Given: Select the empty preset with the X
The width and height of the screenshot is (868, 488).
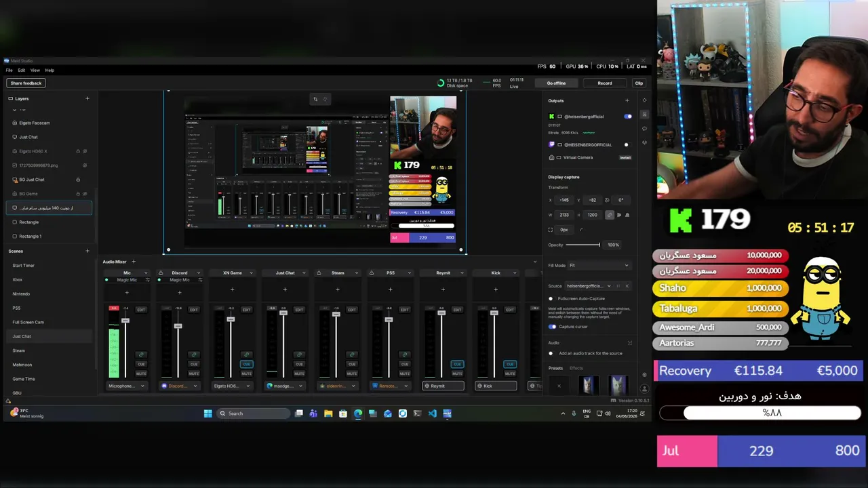Looking at the screenshot, I should click(x=559, y=386).
